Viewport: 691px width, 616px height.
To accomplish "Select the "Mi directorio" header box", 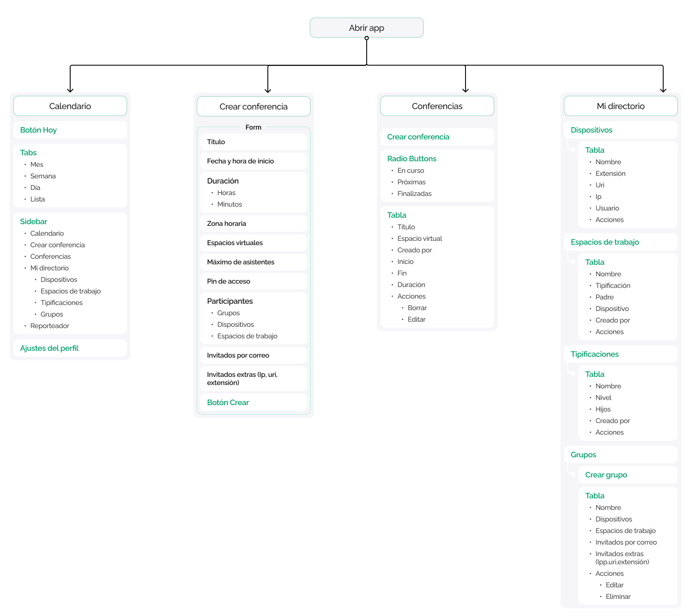I will coord(620,106).
